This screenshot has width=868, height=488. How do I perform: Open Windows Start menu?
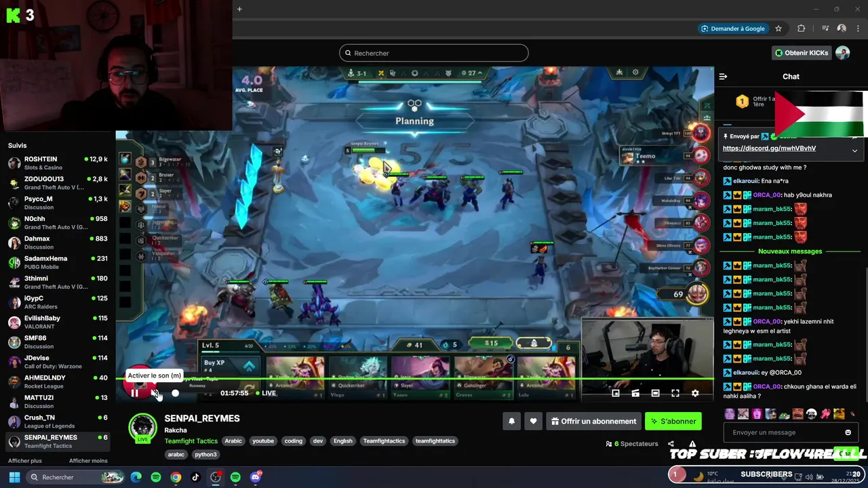pyautogui.click(x=14, y=477)
